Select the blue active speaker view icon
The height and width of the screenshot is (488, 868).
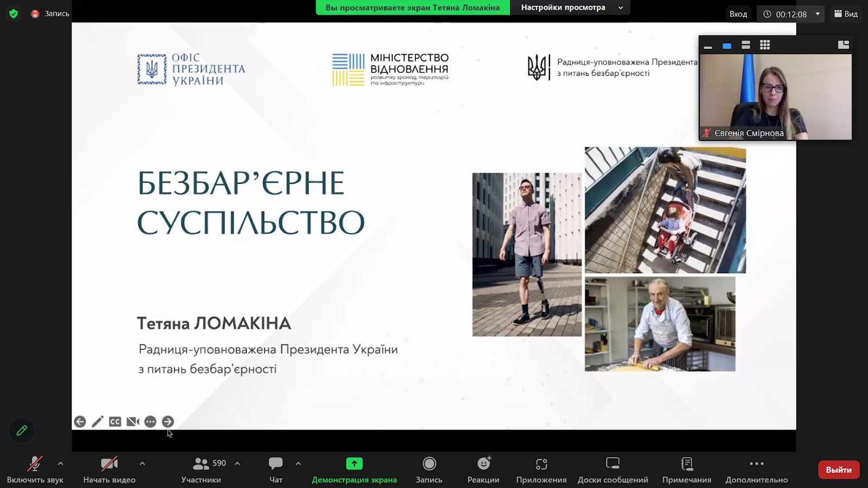click(x=727, y=46)
